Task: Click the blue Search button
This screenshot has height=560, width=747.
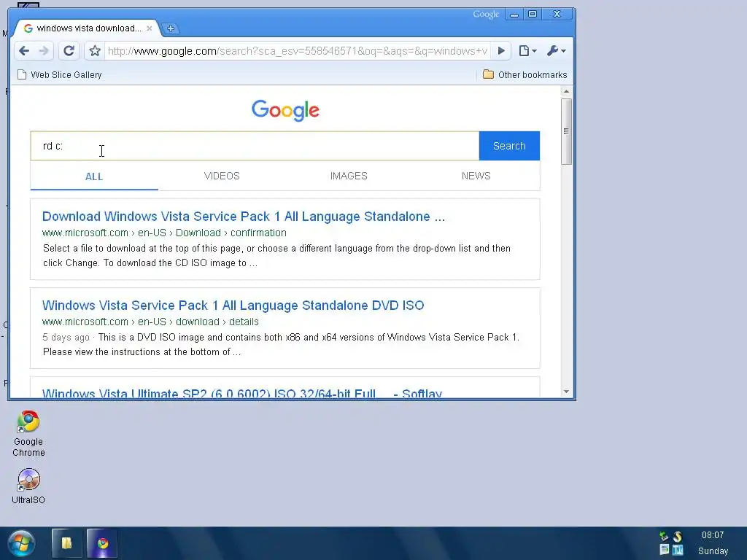Action: [x=509, y=146]
